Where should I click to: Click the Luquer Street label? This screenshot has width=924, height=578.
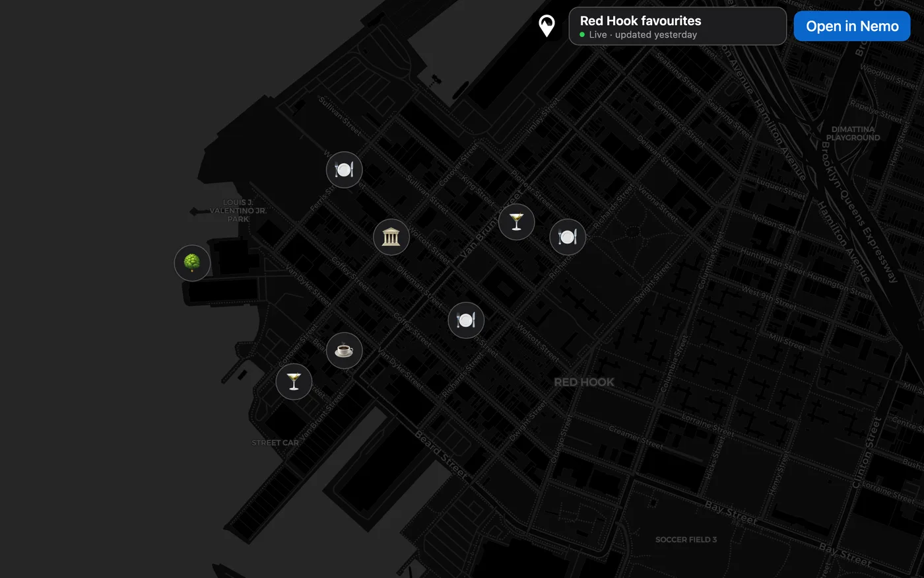(x=781, y=188)
